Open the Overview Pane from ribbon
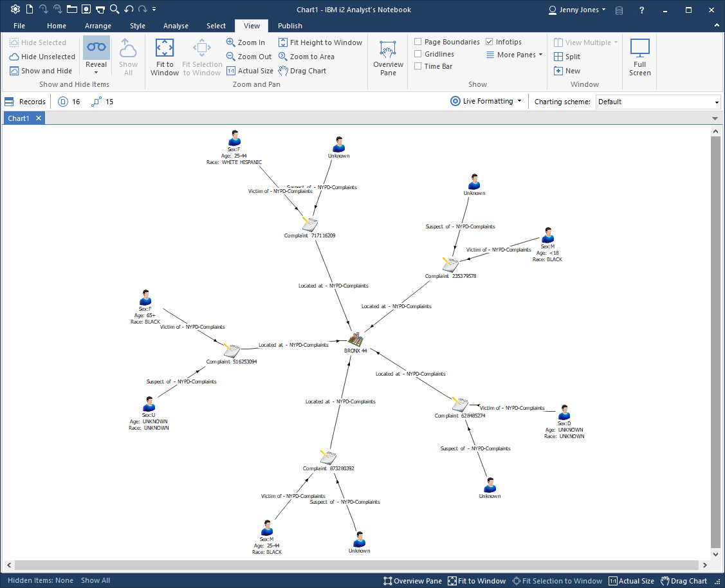This screenshot has height=588, width=725. click(x=388, y=56)
